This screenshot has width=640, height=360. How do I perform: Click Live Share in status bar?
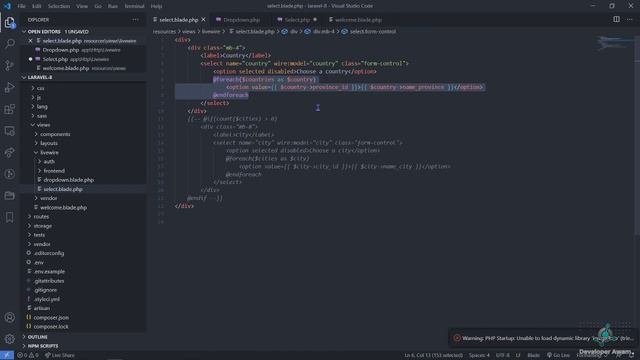tap(60, 355)
